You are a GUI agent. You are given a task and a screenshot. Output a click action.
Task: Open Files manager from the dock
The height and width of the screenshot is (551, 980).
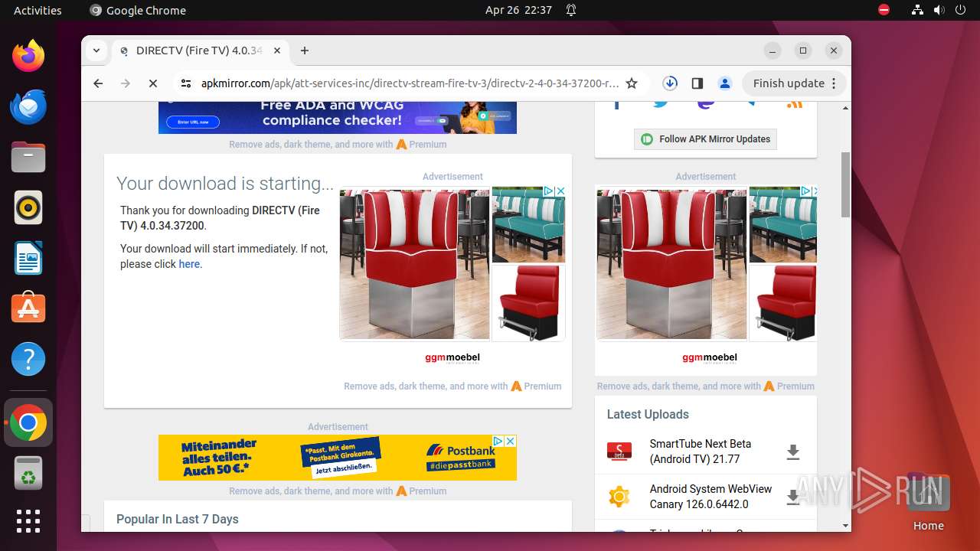coord(28,157)
